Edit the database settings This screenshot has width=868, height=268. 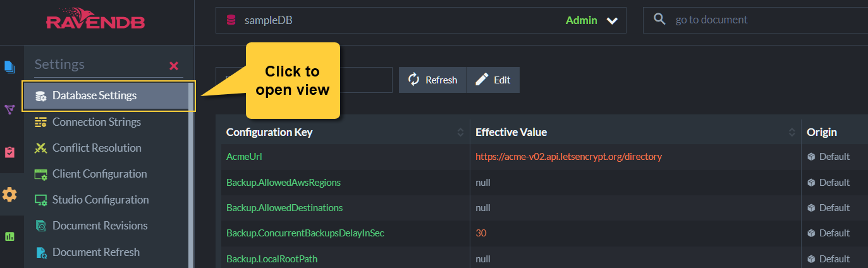tap(493, 80)
